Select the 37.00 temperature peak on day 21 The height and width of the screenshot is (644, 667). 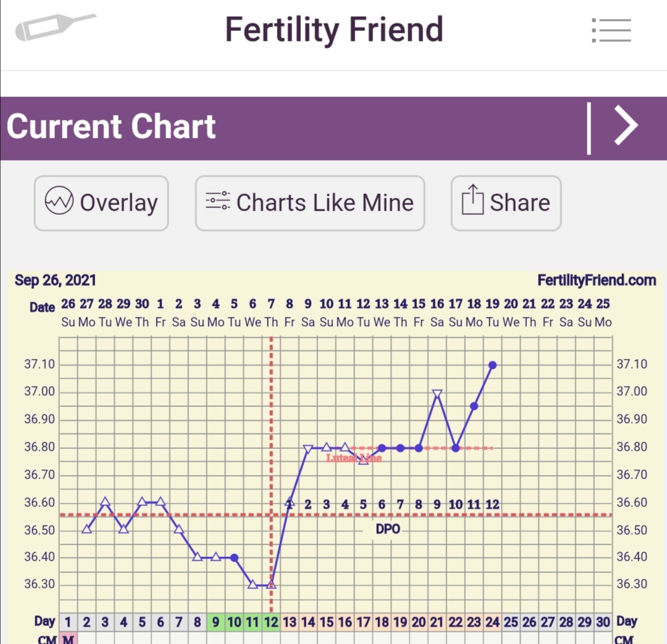click(x=437, y=393)
